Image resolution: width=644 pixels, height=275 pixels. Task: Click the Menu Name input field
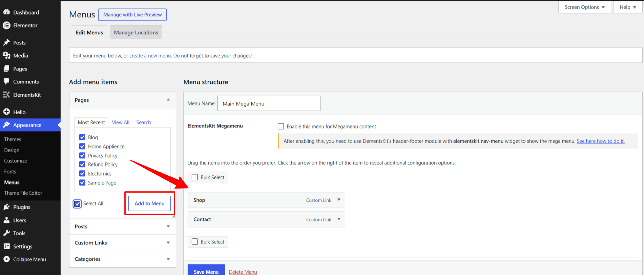tap(269, 103)
